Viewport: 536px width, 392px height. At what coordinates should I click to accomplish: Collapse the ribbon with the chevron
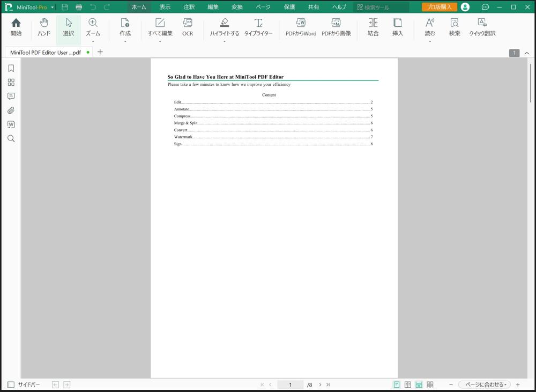click(527, 53)
